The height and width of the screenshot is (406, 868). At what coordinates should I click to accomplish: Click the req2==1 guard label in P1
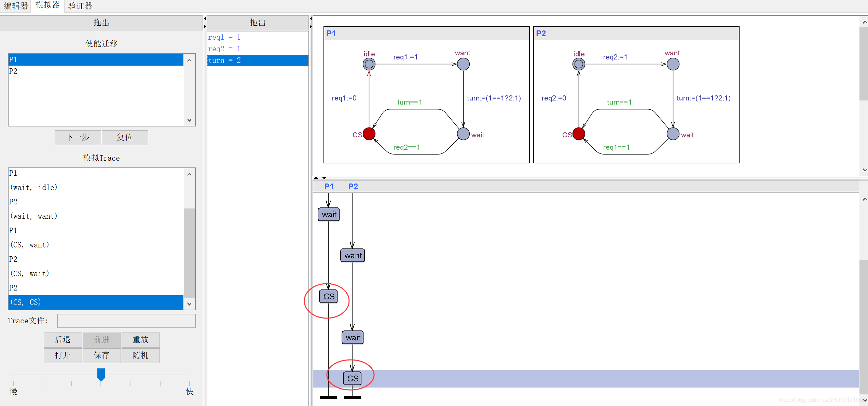407,147
